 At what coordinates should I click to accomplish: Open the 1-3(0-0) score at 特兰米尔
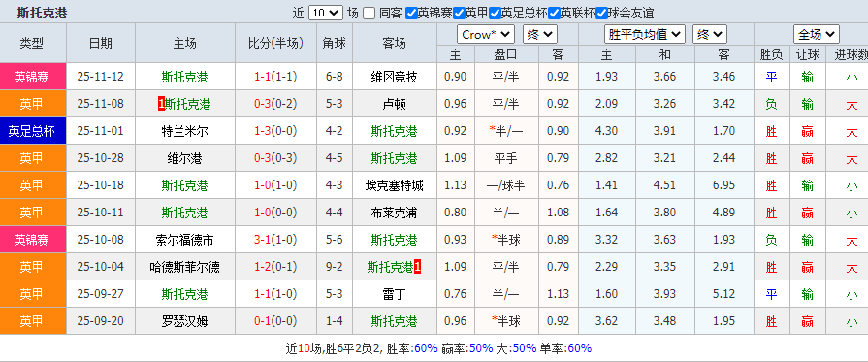click(x=275, y=131)
